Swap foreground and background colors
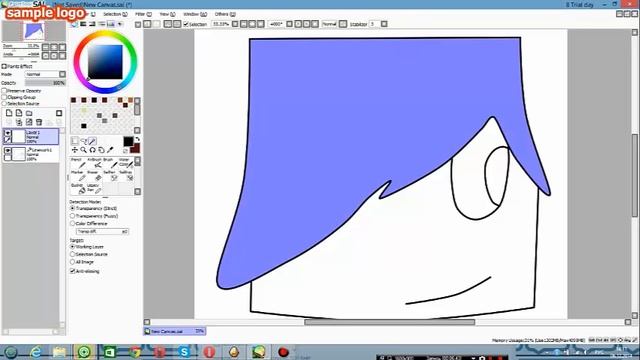640x360 pixels. tap(138, 140)
